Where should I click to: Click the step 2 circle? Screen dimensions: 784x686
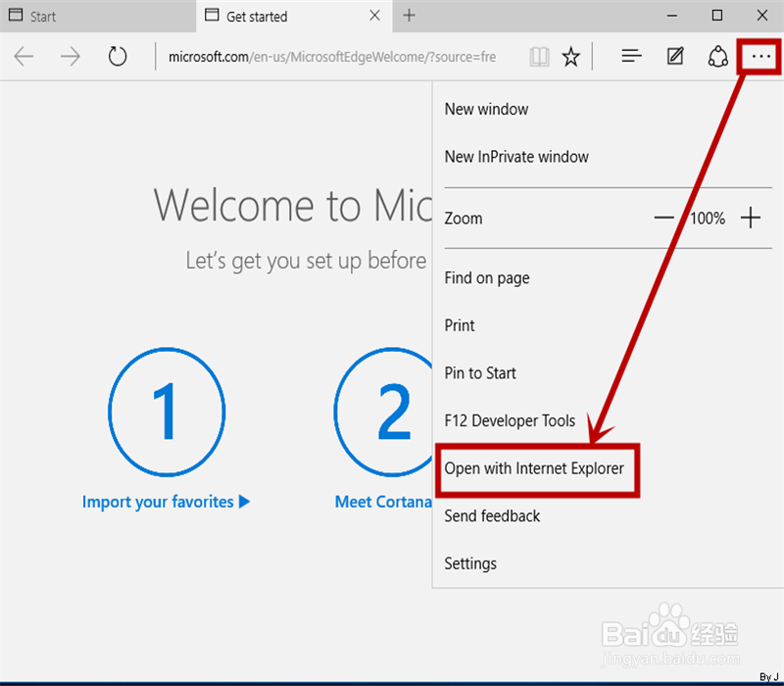point(383,412)
